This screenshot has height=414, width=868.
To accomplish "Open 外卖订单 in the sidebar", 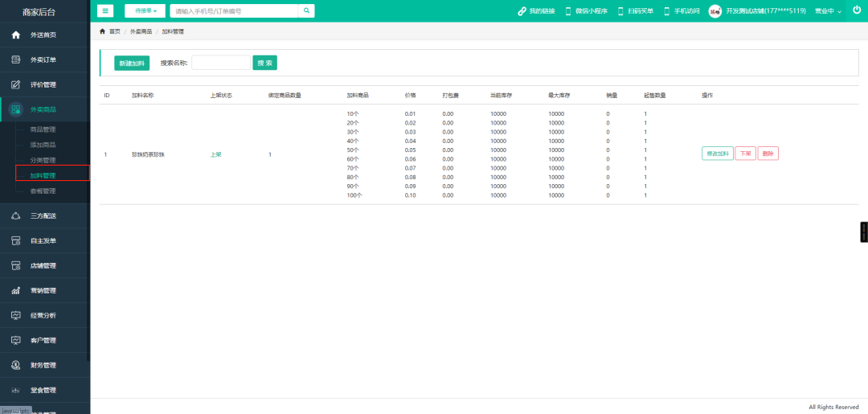I will point(43,59).
